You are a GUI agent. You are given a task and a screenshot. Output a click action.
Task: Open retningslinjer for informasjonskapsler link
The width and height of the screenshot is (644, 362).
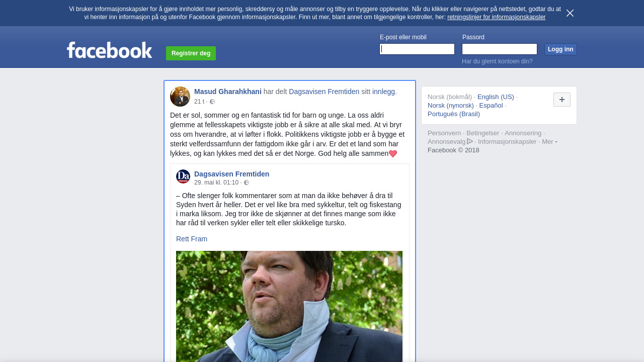[x=496, y=17]
